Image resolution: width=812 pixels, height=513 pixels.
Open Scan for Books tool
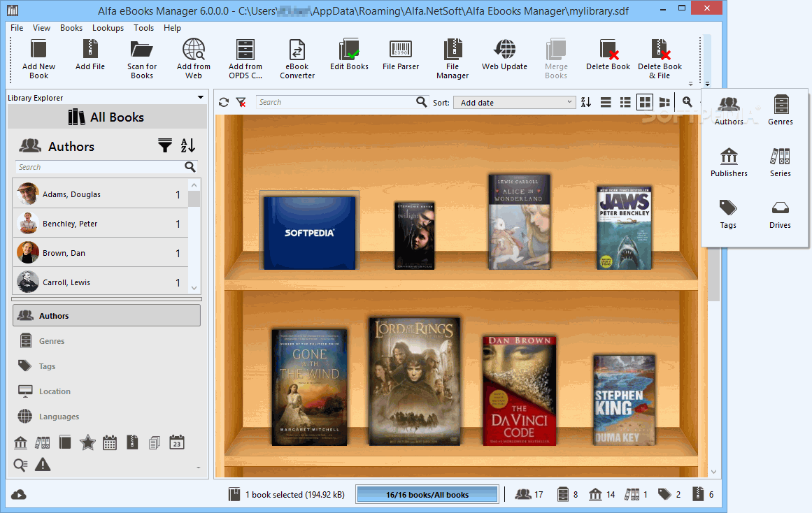[x=142, y=59]
